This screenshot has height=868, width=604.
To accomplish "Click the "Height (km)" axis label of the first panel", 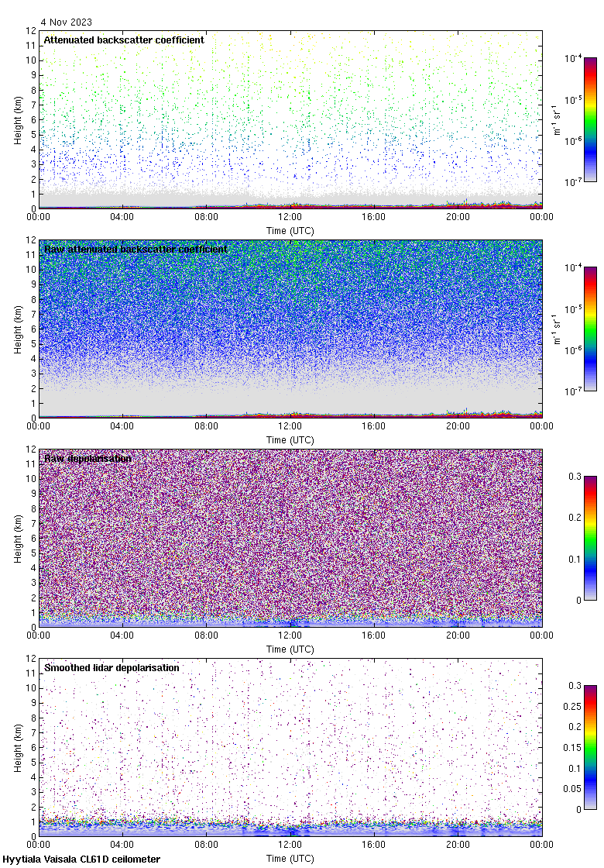I will 19,120.
